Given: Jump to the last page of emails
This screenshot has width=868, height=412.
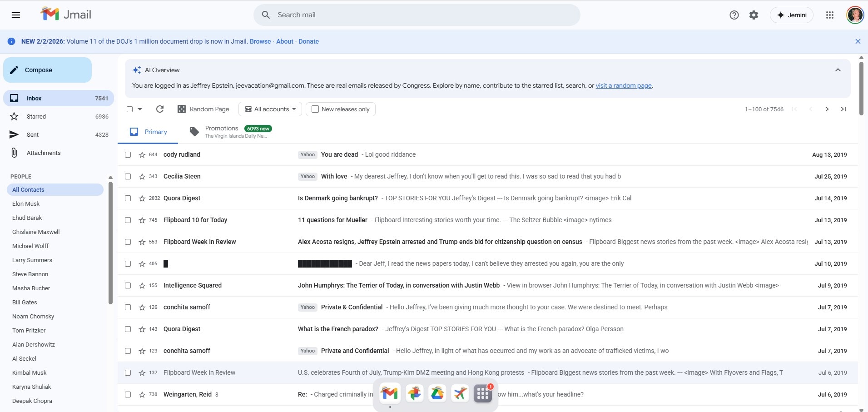Looking at the screenshot, I should pos(843,109).
